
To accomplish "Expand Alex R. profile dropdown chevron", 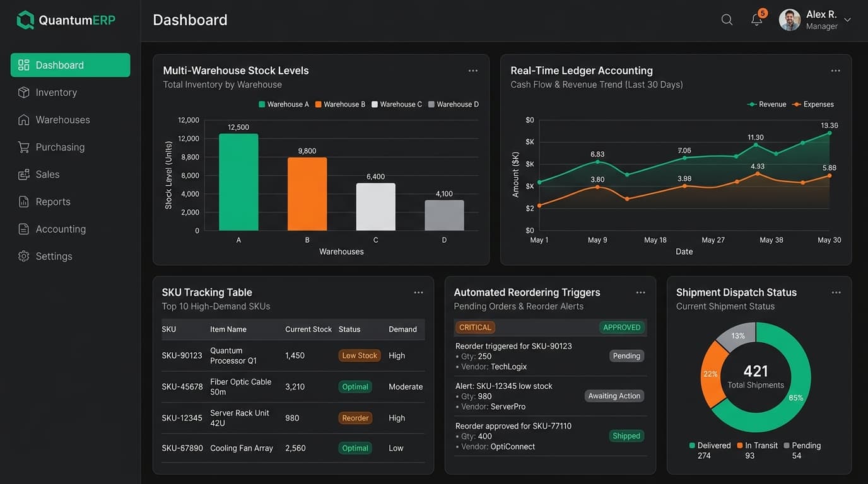I will (x=847, y=20).
